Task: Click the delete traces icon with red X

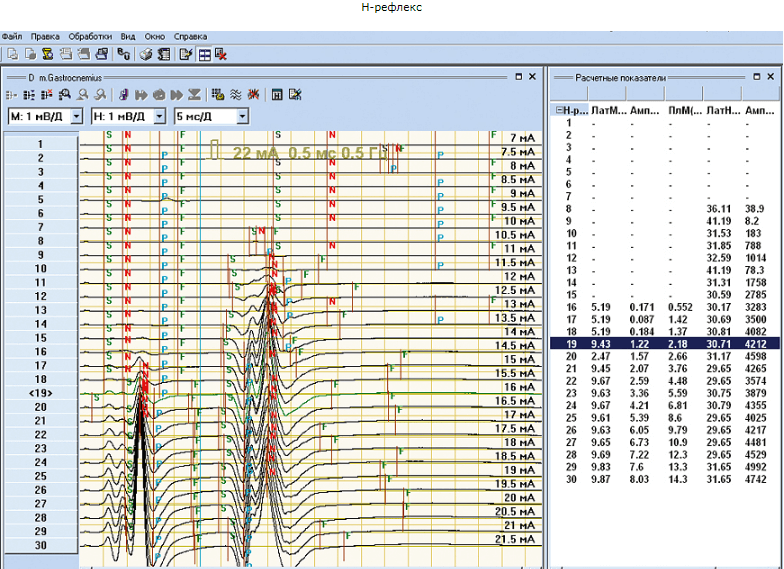Action: (47, 94)
